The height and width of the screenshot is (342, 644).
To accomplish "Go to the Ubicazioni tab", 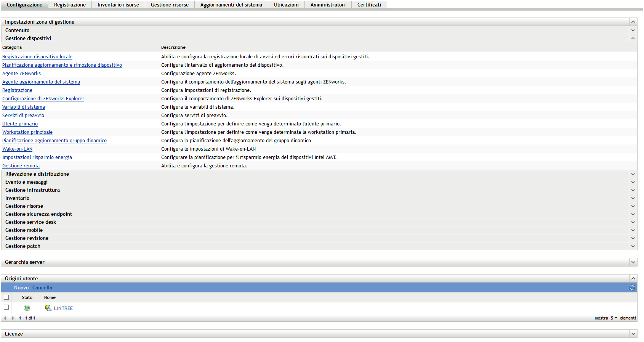I will pos(286,5).
